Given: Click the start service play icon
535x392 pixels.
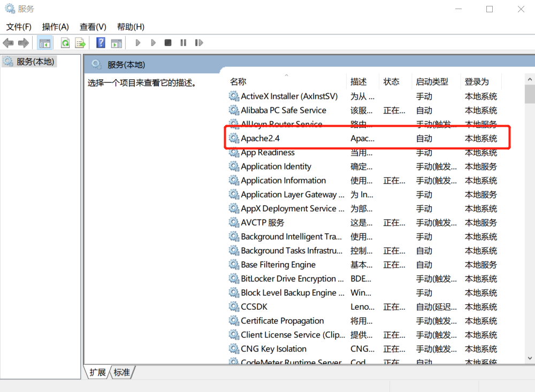Looking at the screenshot, I should [137, 42].
